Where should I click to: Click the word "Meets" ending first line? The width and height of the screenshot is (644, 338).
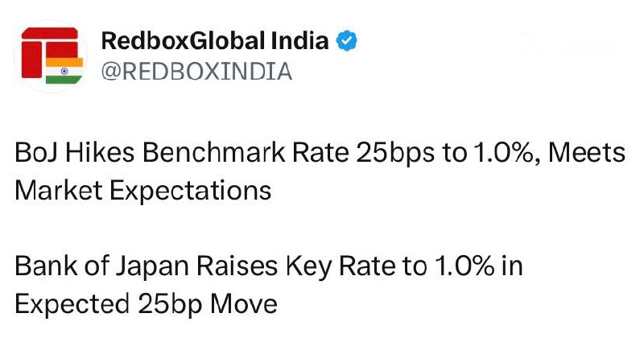point(587,152)
